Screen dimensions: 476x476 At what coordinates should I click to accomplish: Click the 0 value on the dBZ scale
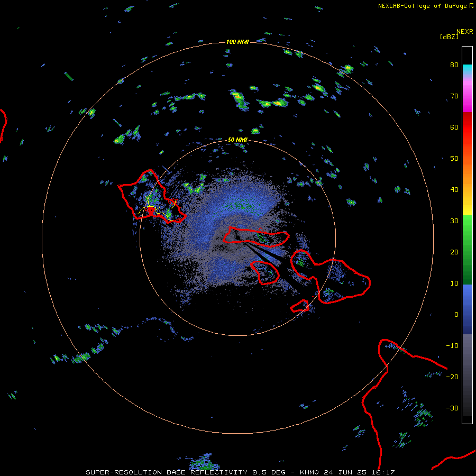(x=456, y=315)
